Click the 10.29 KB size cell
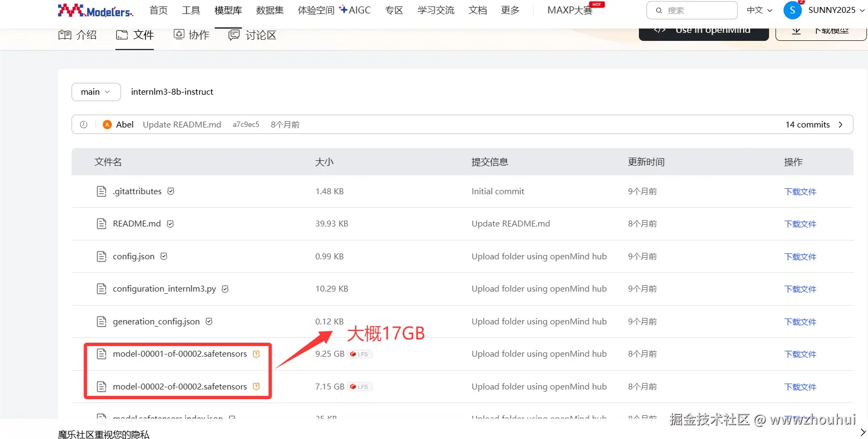868x439 pixels. point(332,289)
